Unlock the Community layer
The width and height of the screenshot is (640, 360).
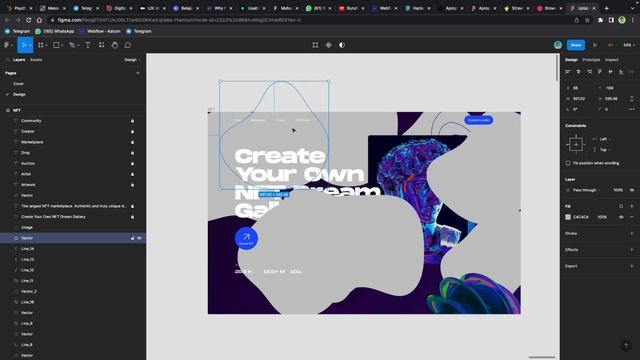pos(132,121)
